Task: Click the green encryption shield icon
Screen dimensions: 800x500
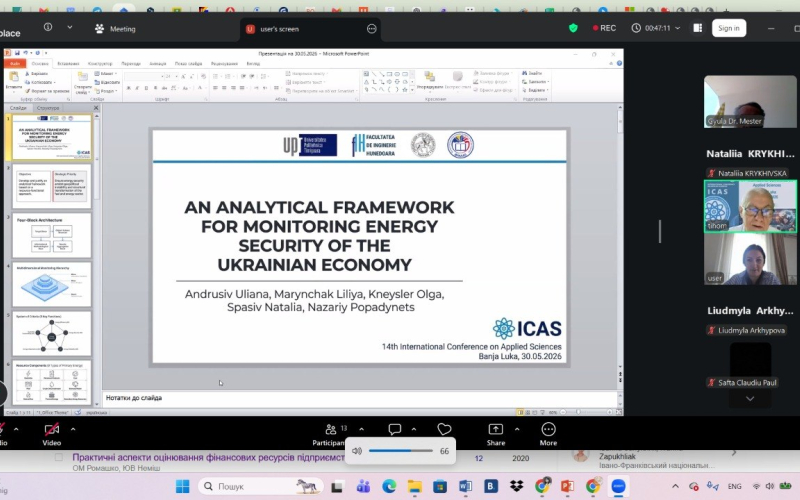Action: click(573, 28)
